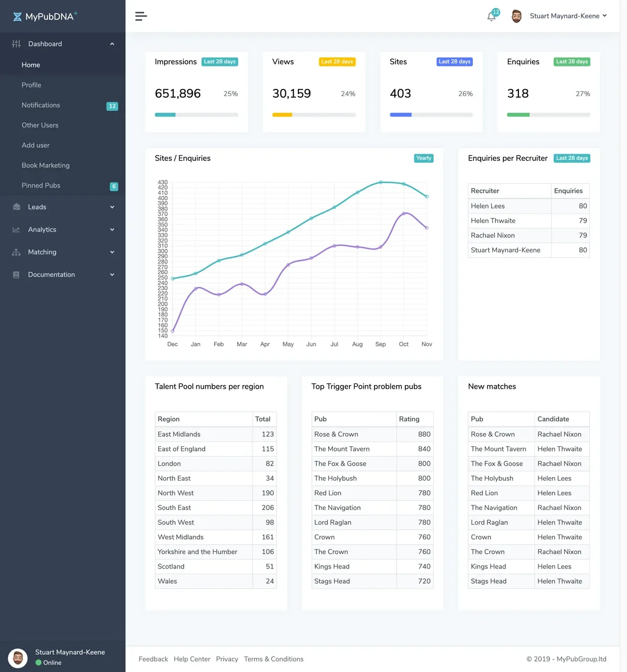Viewport: 627px width, 672px height.
Task: Click Last 28 days badge on Impressions
Action: 220,62
